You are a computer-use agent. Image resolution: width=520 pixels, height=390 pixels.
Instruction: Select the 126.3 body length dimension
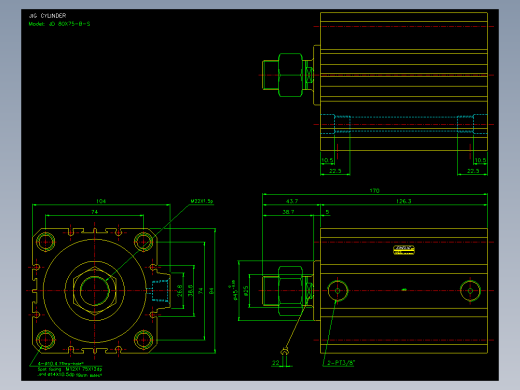tap(404, 201)
